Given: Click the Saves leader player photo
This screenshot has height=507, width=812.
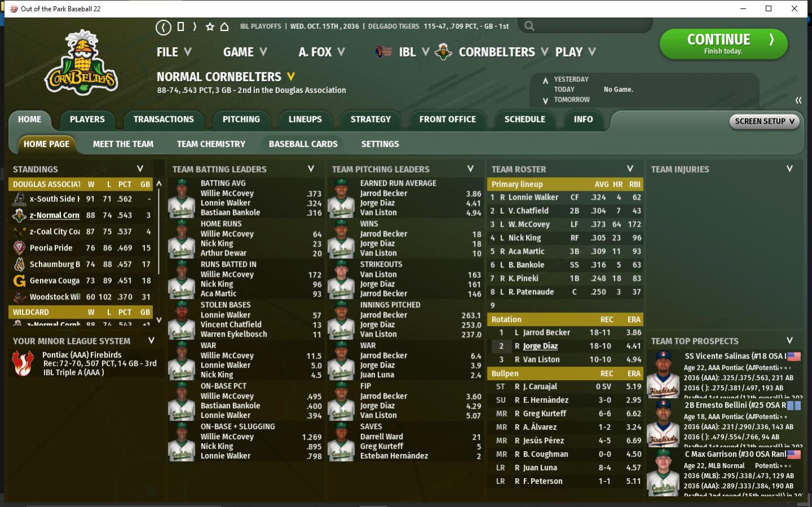Looking at the screenshot, I should coord(341,442).
